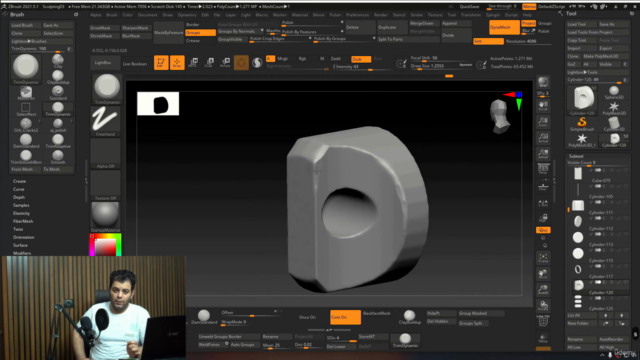Activate the Edit mode icon

[161, 62]
